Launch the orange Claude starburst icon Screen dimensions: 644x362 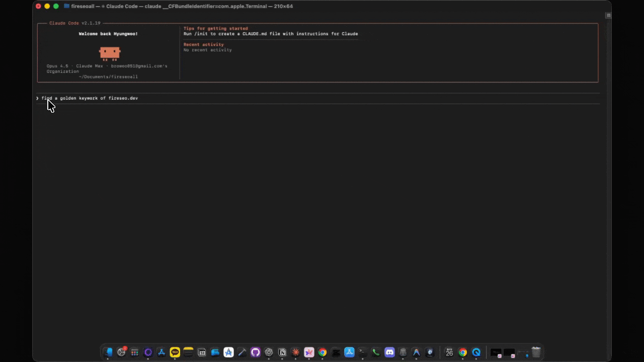(x=295, y=352)
